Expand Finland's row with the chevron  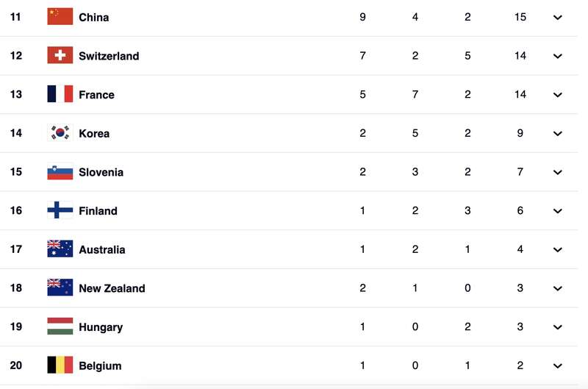[x=558, y=211]
